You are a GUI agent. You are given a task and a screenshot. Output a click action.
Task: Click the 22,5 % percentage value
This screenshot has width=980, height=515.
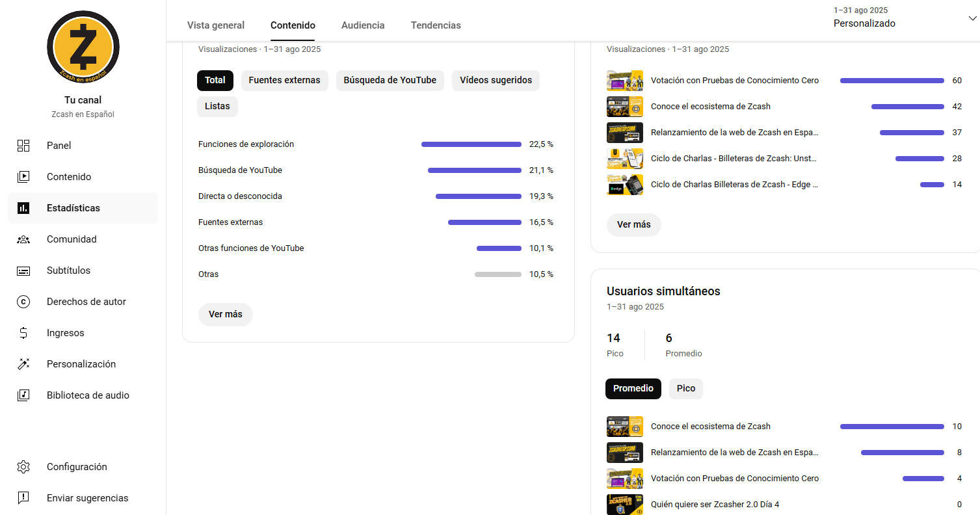point(541,144)
